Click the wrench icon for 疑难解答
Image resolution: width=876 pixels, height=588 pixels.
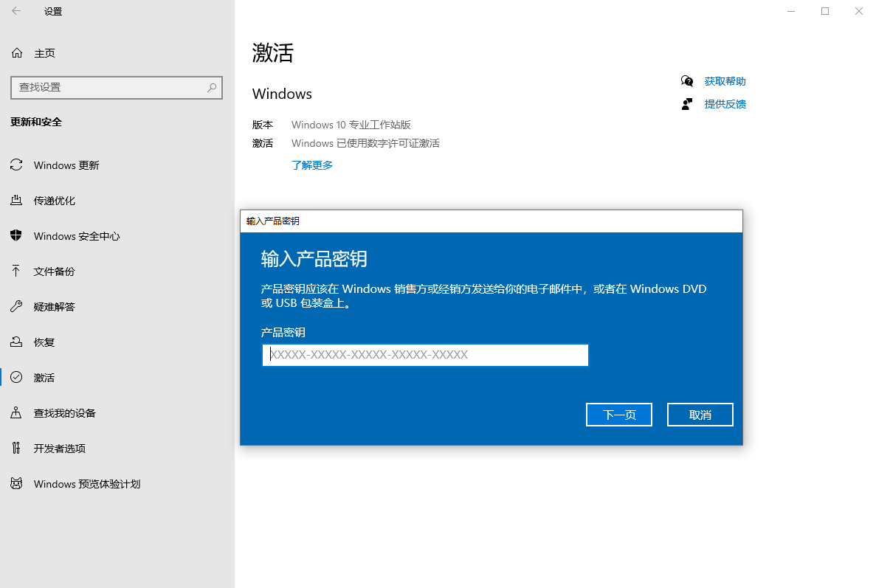pyautogui.click(x=16, y=306)
